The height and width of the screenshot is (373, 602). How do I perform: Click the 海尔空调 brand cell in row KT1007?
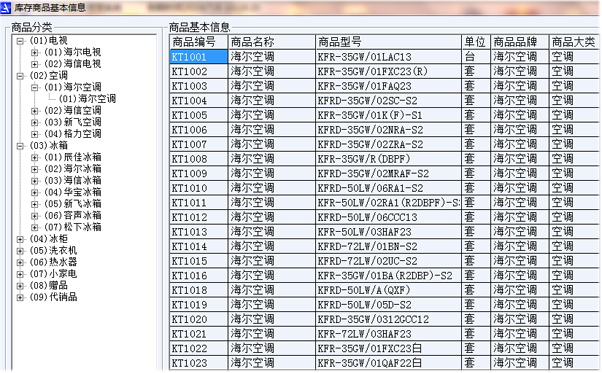click(520, 144)
